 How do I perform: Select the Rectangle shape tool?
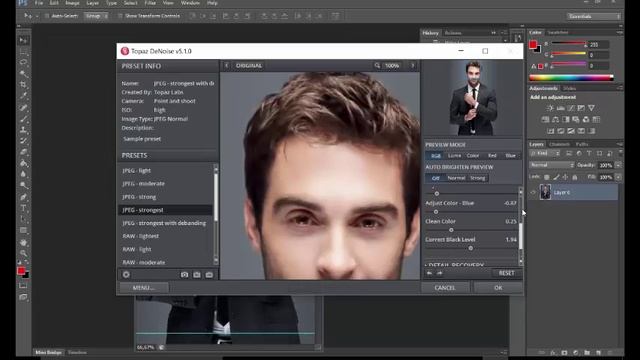point(23,230)
